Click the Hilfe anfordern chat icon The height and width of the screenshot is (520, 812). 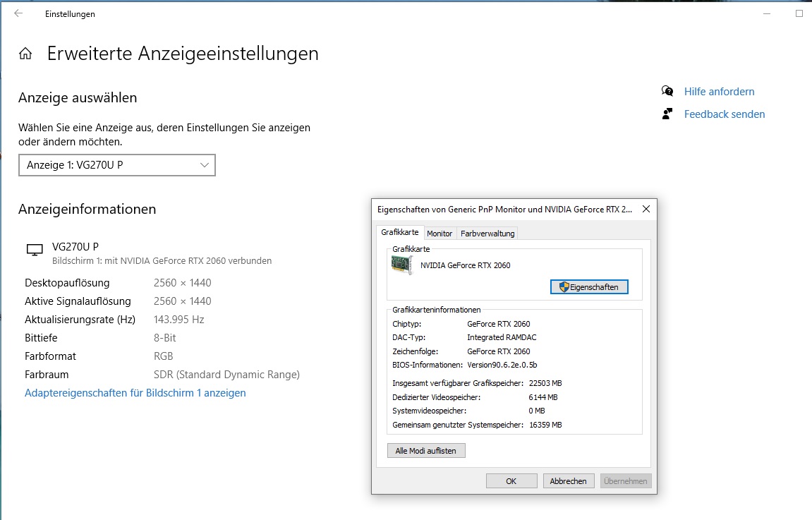click(x=667, y=92)
